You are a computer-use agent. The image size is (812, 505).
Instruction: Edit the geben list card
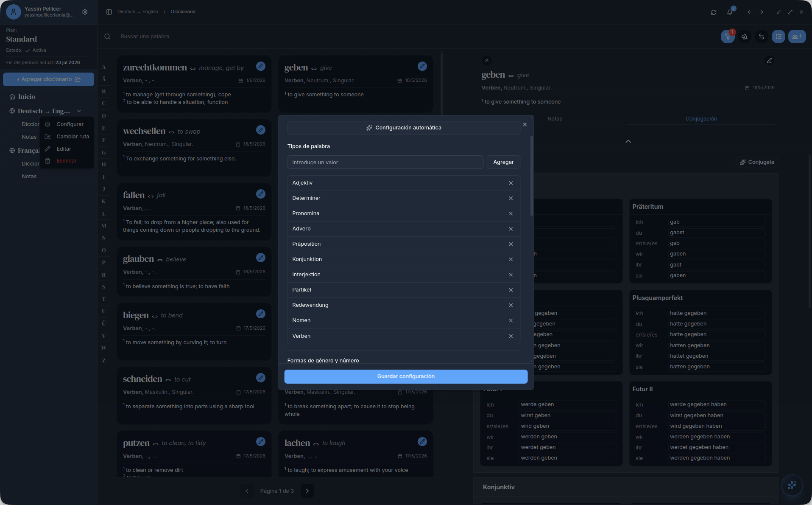pos(422,66)
